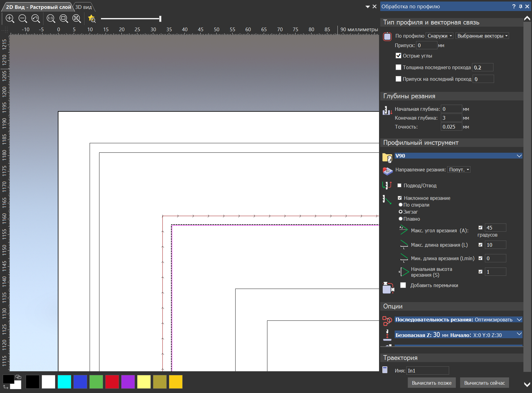Click the previous zoom view icon
Viewport: 532px width, 393px height.
(36, 19)
